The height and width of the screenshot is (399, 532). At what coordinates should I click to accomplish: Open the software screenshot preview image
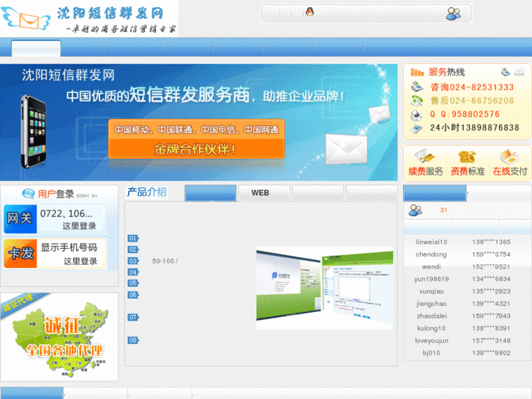pos(325,288)
